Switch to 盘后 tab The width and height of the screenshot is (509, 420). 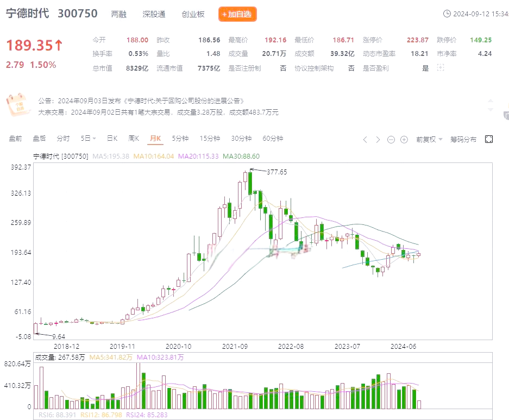click(x=39, y=139)
